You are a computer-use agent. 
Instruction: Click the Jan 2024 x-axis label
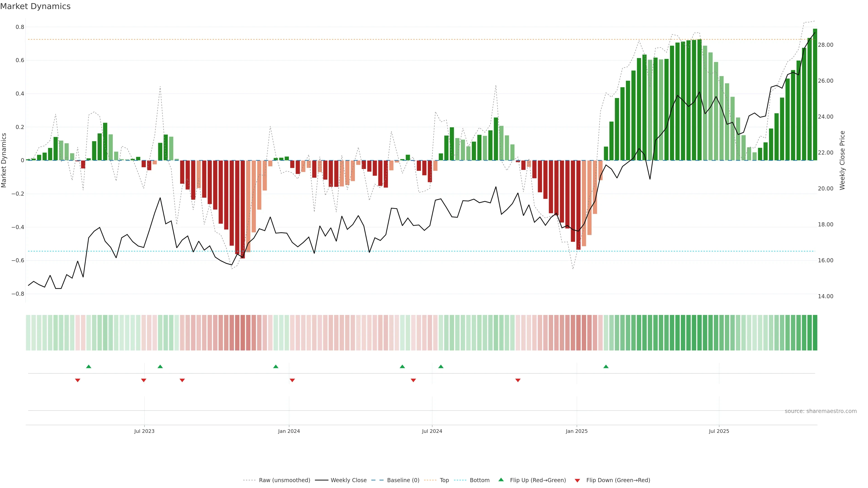(x=289, y=431)
